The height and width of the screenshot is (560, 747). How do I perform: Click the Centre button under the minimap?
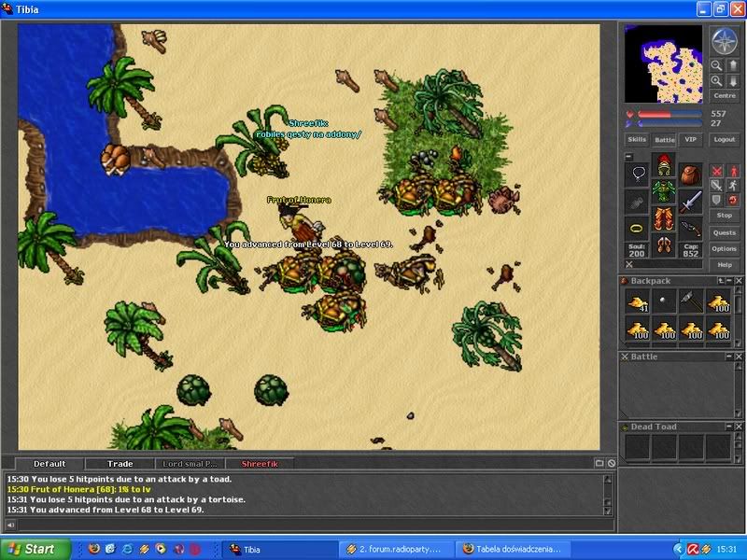[725, 96]
